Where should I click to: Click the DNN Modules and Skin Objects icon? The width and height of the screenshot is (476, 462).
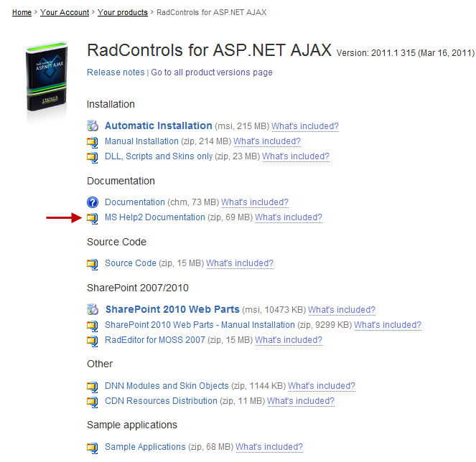(x=93, y=386)
